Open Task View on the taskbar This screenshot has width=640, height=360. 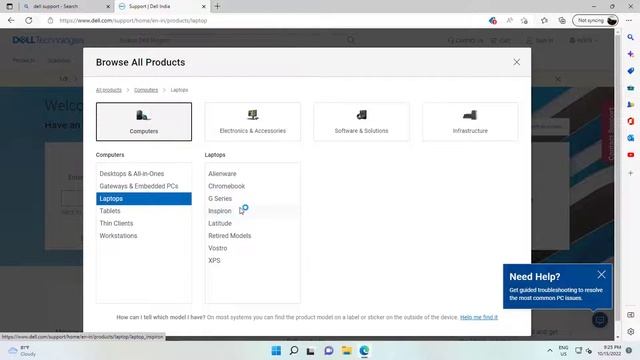(x=311, y=351)
